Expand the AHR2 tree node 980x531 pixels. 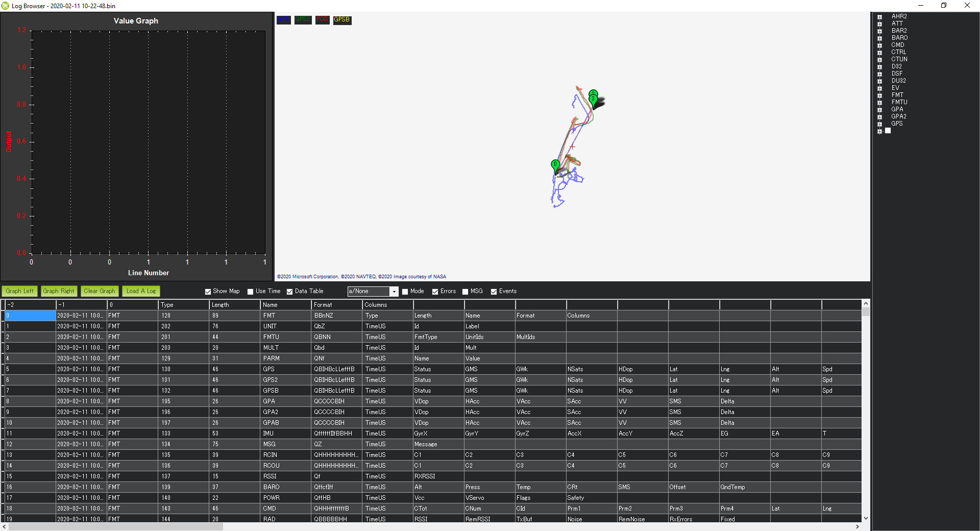[879, 16]
